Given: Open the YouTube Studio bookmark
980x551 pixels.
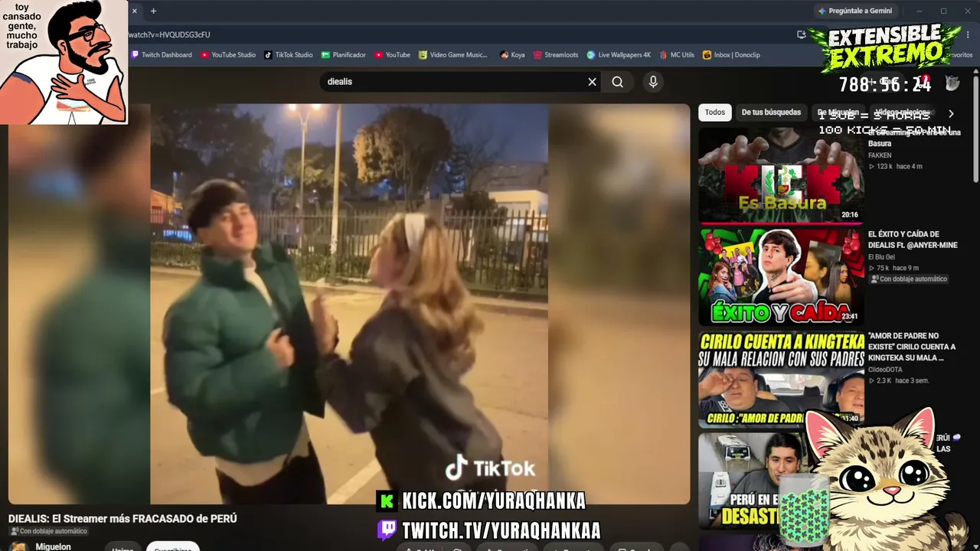Looking at the screenshot, I should click(228, 55).
